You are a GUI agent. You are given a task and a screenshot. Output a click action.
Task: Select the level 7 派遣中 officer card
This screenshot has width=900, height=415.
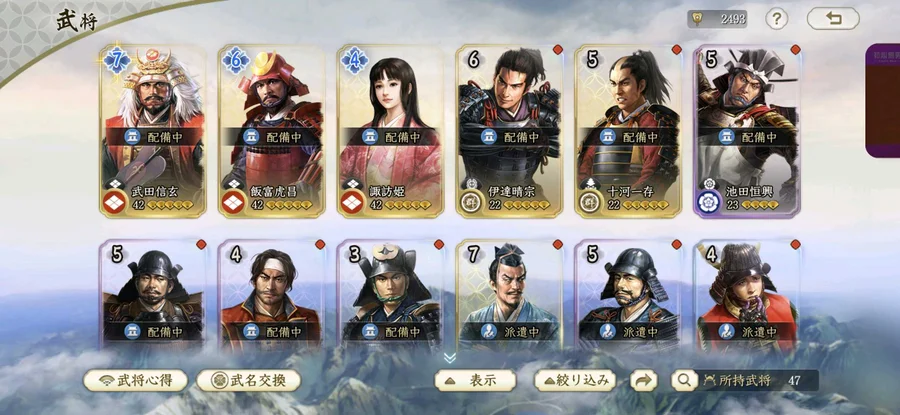pos(509,294)
